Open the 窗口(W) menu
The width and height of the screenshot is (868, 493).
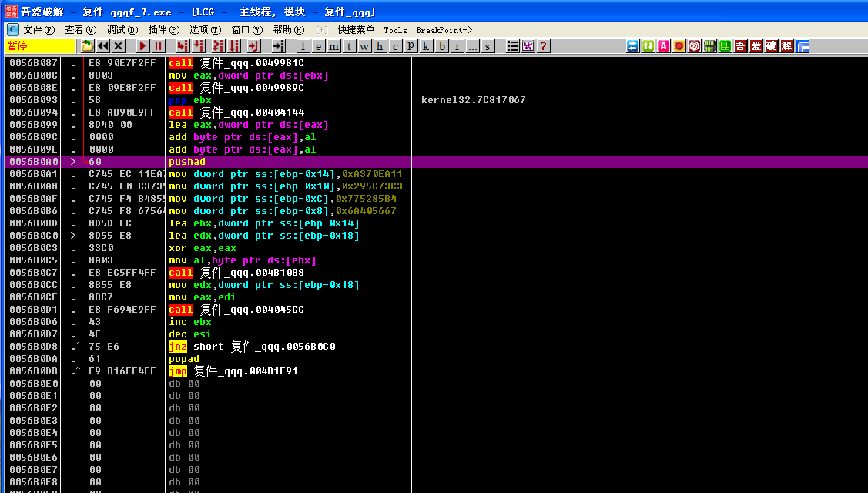247,30
